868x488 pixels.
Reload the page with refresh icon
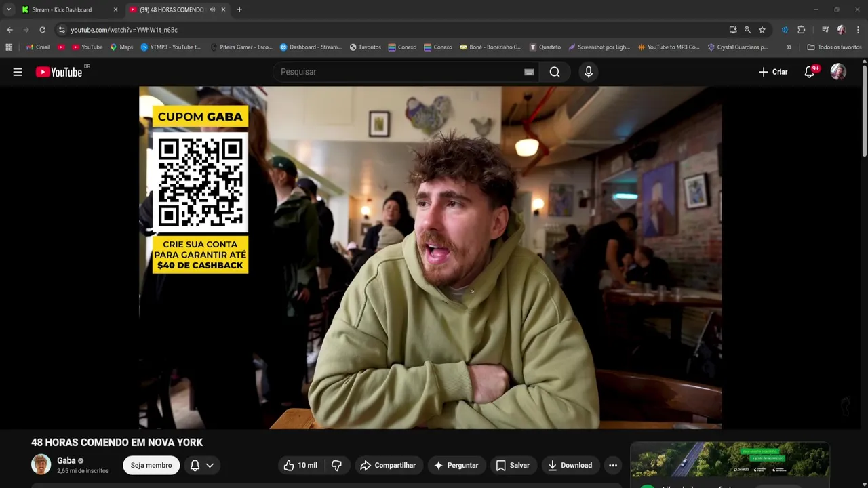[x=42, y=30]
